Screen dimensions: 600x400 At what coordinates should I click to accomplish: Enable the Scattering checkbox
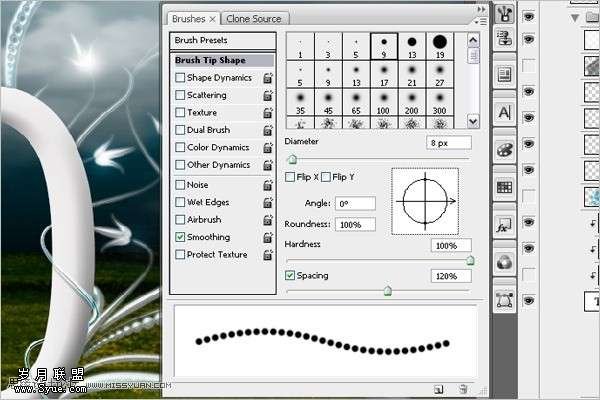[x=180, y=95]
